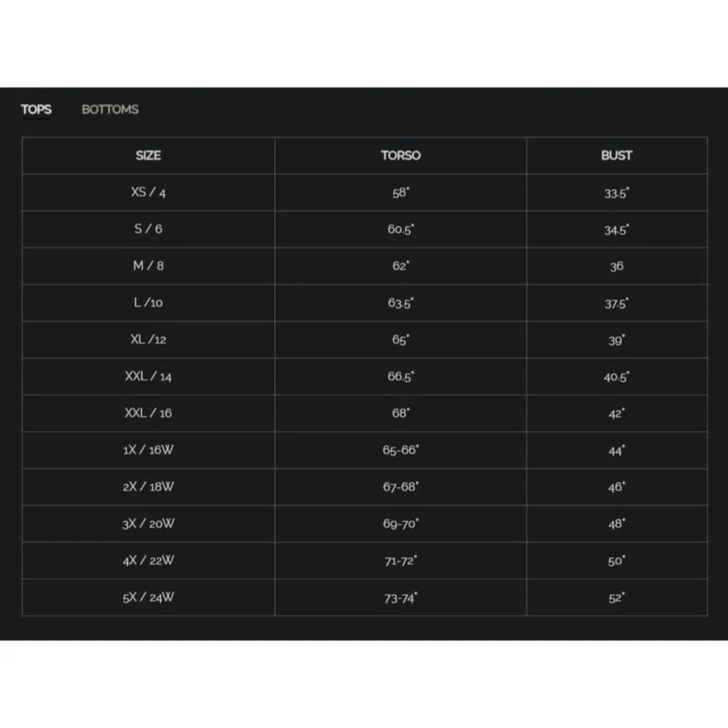Select the TOPS tab
Viewport: 728px width, 728px height.
(36, 109)
